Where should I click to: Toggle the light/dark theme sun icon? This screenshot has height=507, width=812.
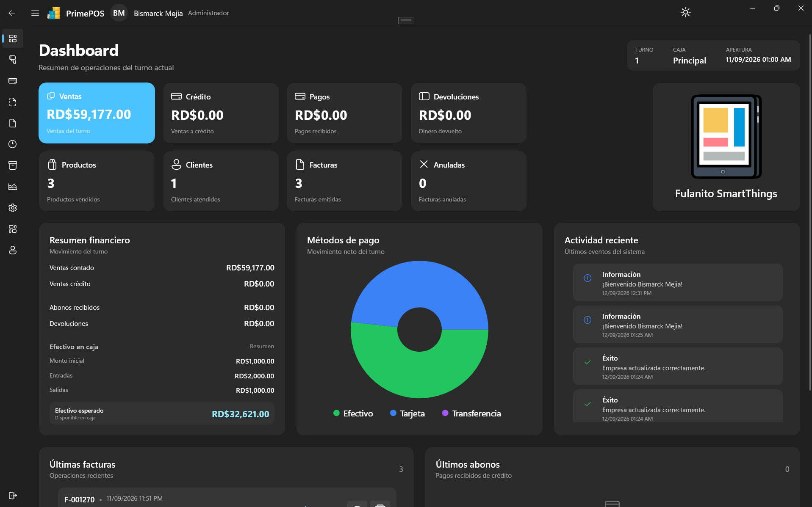click(685, 12)
